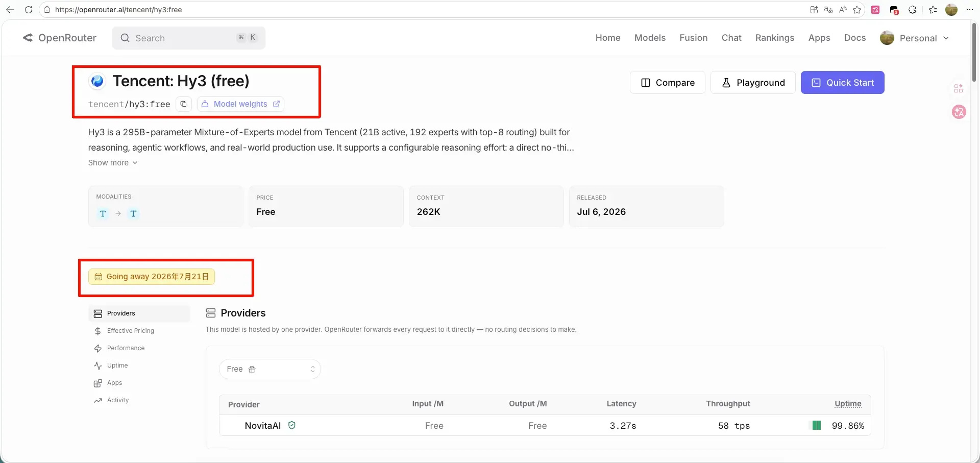The height and width of the screenshot is (463, 980).
Task: Focus the Search input field
Action: point(189,38)
